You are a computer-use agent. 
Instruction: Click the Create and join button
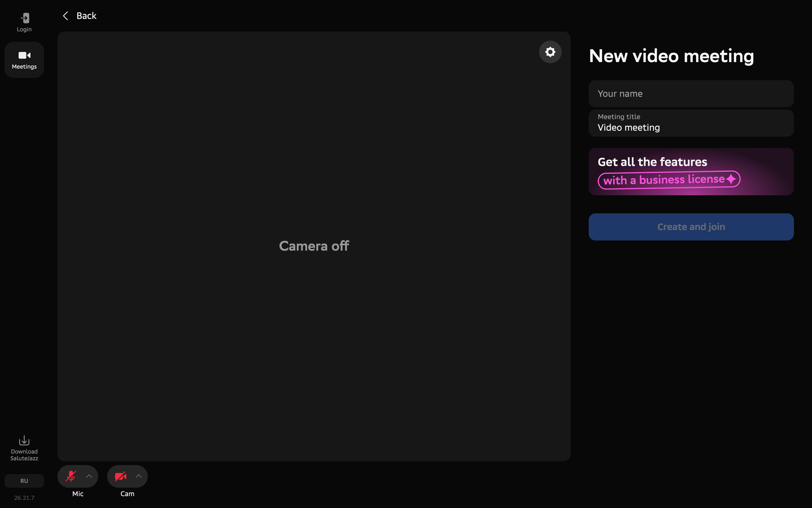pyautogui.click(x=691, y=227)
